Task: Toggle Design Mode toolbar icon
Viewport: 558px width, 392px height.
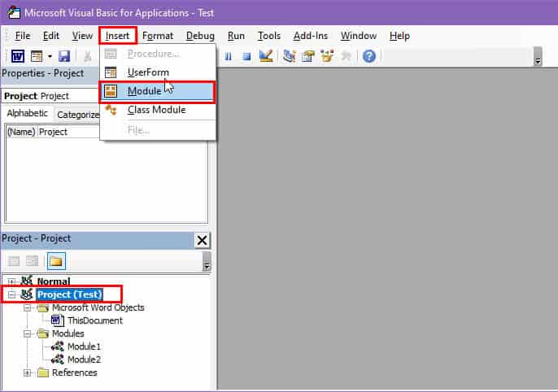Action: coord(266,56)
